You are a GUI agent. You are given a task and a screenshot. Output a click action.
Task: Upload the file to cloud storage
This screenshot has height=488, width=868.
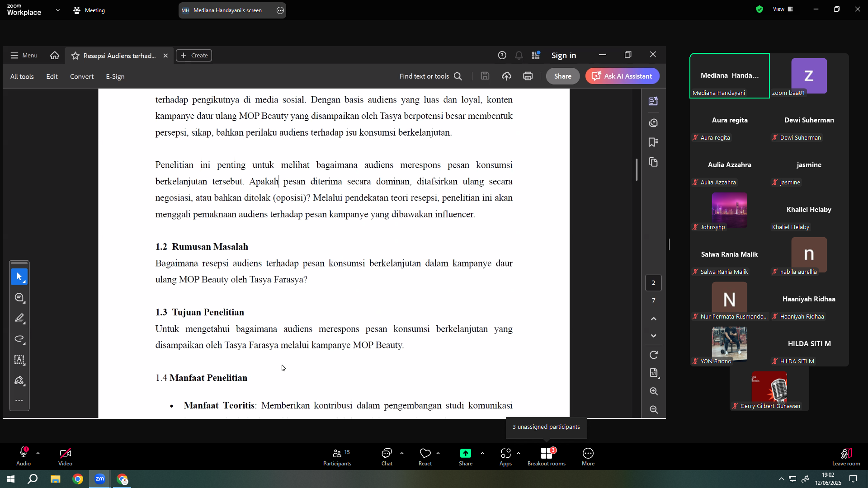pyautogui.click(x=506, y=76)
